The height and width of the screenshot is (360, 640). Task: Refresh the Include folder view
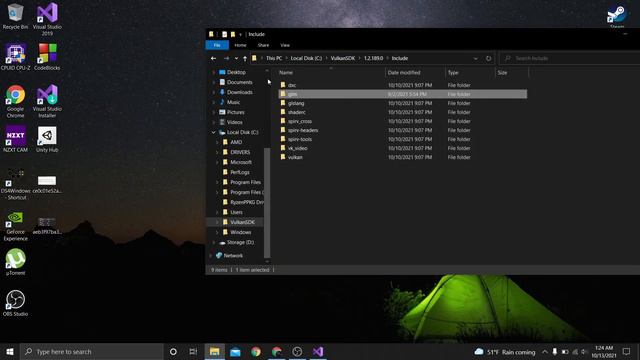coord(489,58)
